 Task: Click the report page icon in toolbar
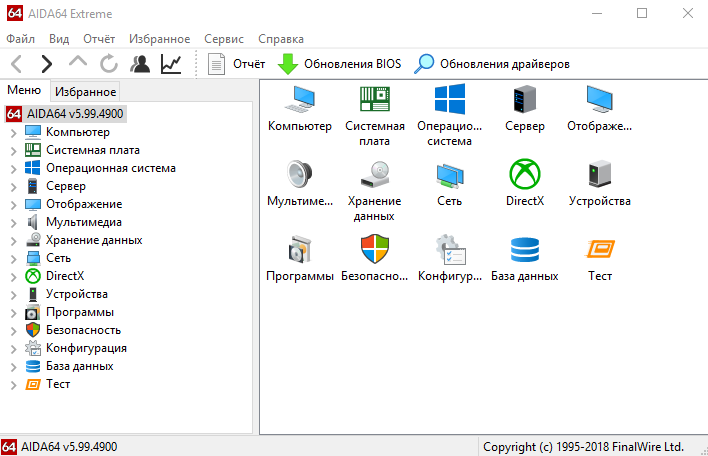pyautogui.click(x=216, y=64)
